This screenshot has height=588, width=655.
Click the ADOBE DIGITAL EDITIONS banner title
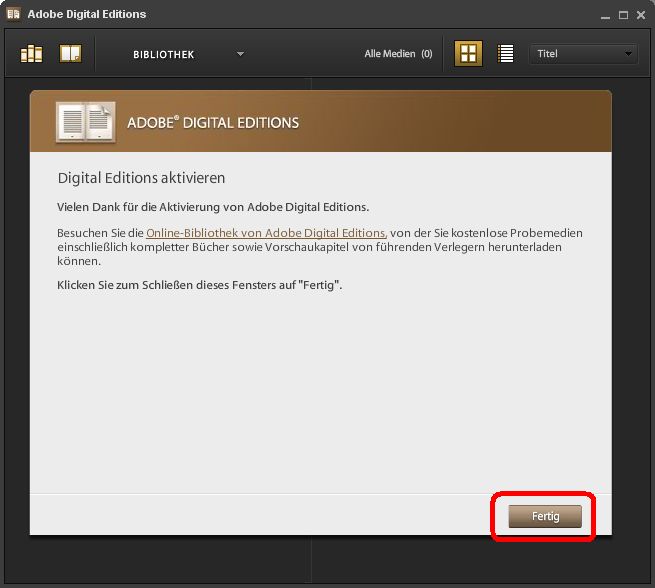point(213,123)
